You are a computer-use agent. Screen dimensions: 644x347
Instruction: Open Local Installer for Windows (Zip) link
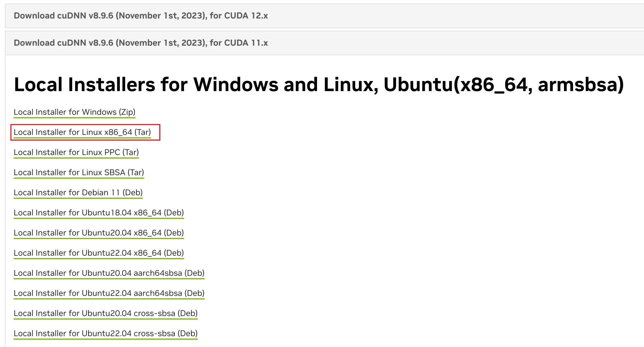pyautogui.click(x=74, y=112)
